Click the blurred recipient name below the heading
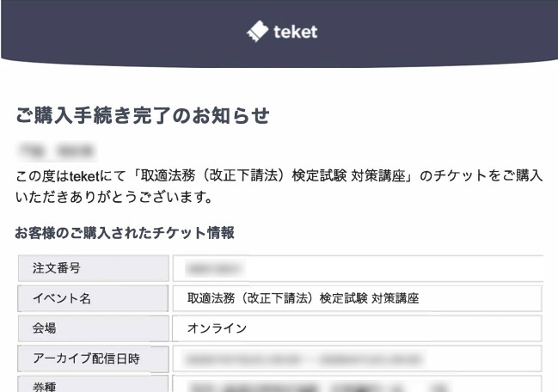This screenshot has width=558, height=392. coord(56,151)
